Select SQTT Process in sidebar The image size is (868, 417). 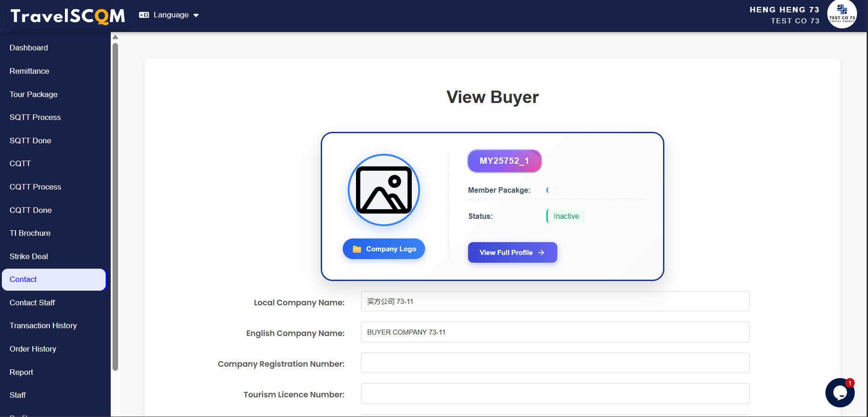[x=35, y=117]
